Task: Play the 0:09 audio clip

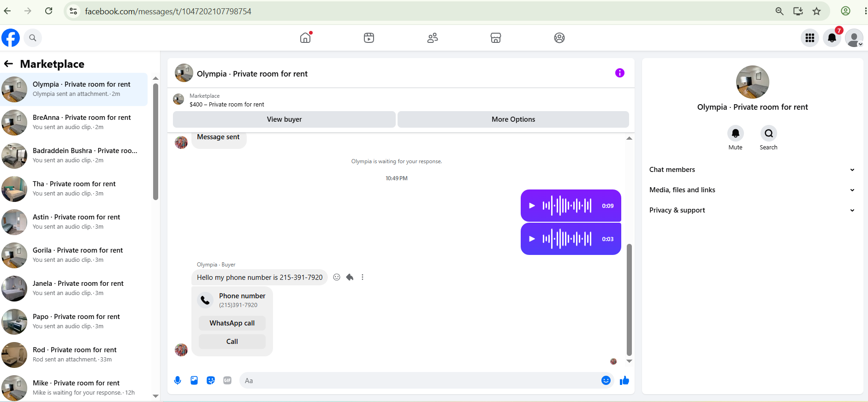Action: pyautogui.click(x=532, y=206)
